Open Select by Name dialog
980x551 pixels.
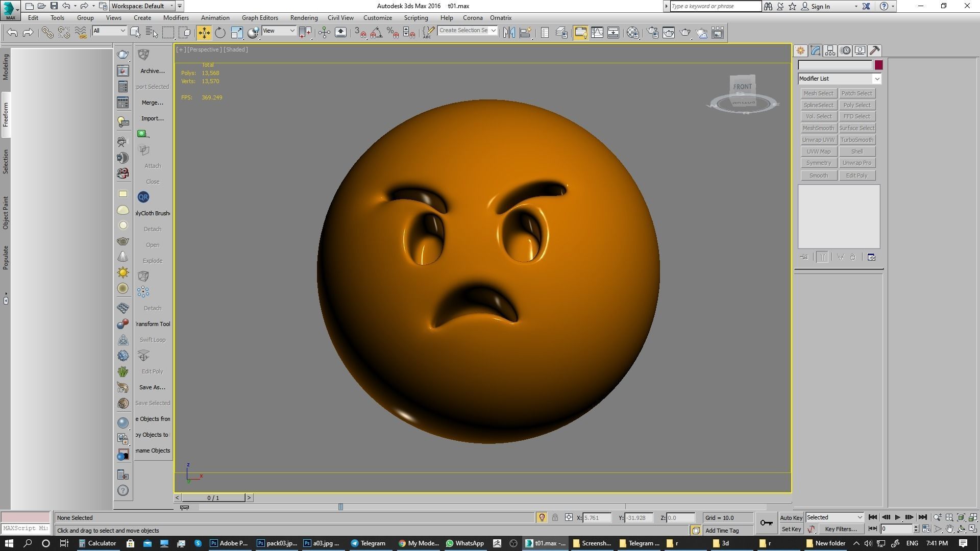pos(152,33)
